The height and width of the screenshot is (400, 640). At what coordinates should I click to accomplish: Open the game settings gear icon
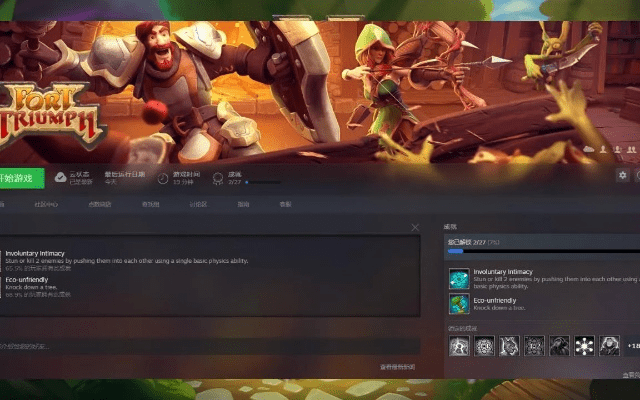623,175
